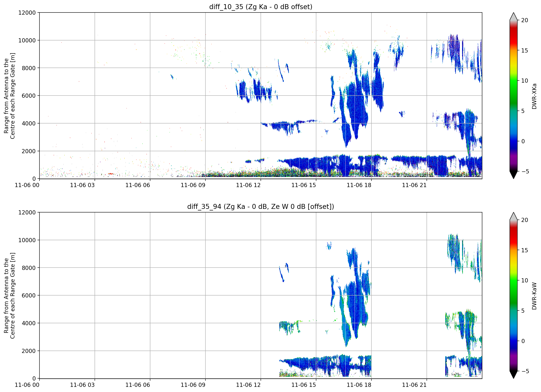This screenshot has height=392, width=541.
Task: Click x-axis label 11-06 21 under diff_35_94 plot
Action: point(414,385)
